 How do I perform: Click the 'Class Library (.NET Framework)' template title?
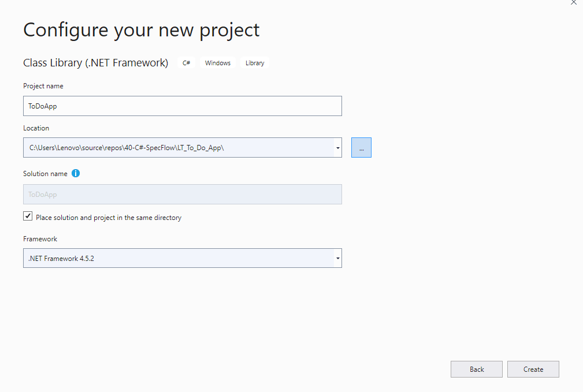[x=95, y=63]
